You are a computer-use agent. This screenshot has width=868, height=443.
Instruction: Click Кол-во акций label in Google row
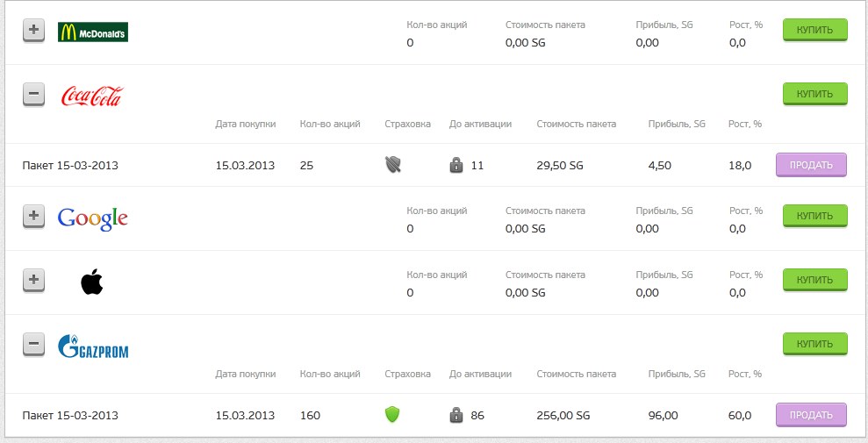coord(437,211)
